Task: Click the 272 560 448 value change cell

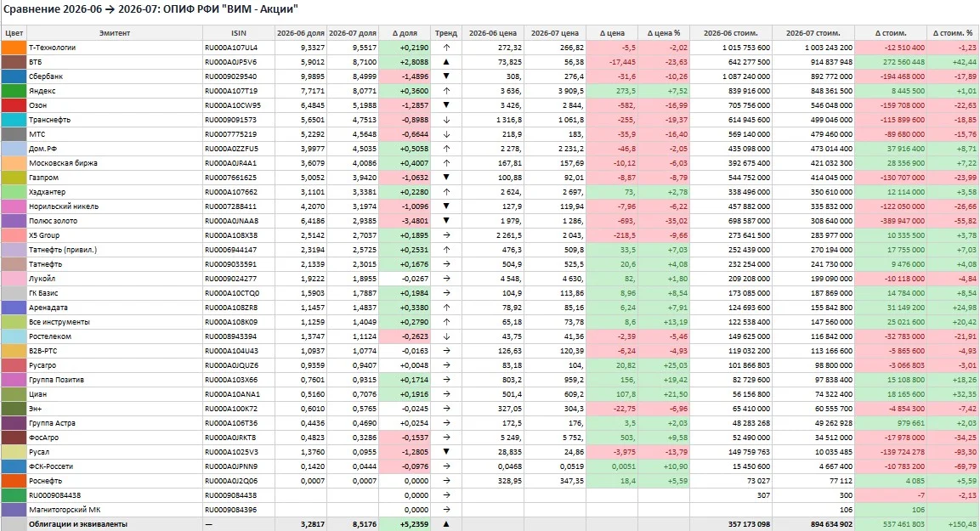Action: pos(891,62)
